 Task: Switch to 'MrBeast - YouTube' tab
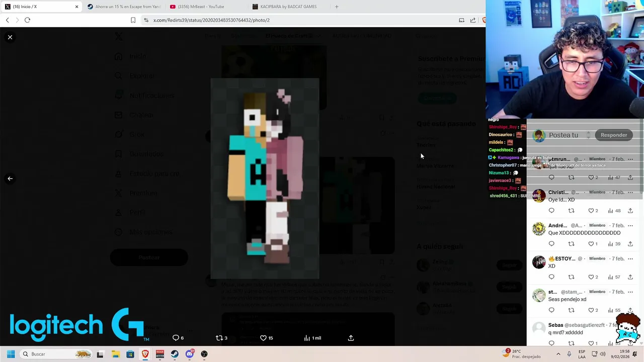206,7
